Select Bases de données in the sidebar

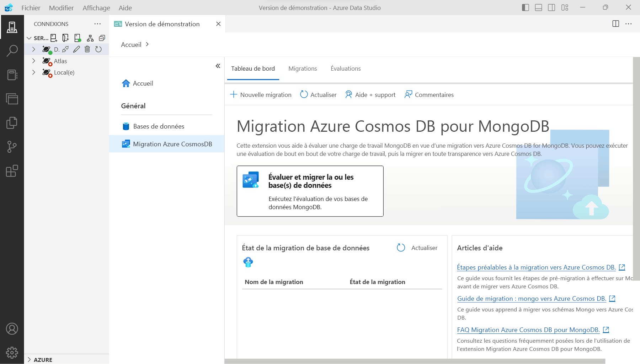[x=159, y=126]
